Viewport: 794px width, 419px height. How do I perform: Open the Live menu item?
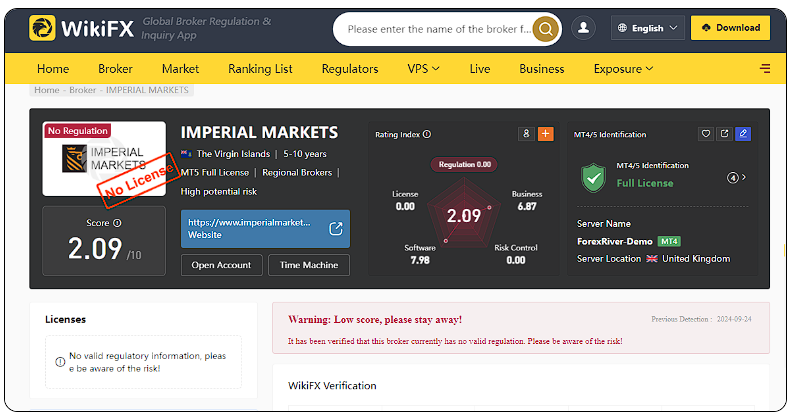pos(480,68)
